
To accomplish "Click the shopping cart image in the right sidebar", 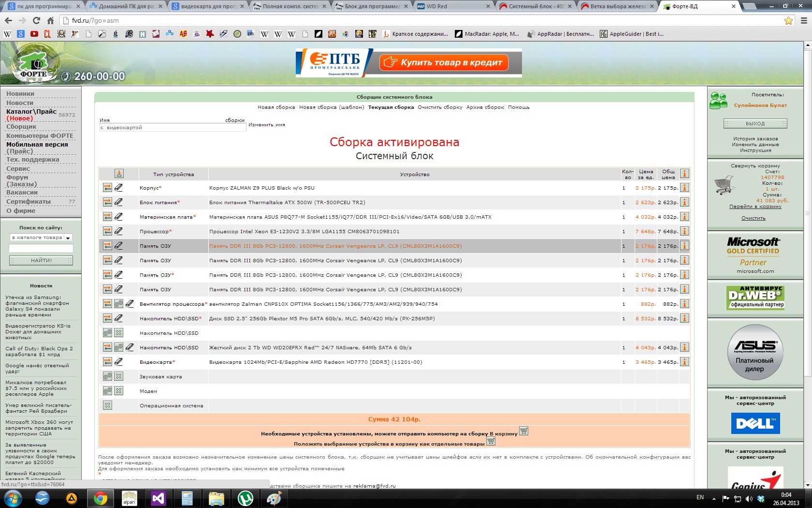I will point(725,185).
